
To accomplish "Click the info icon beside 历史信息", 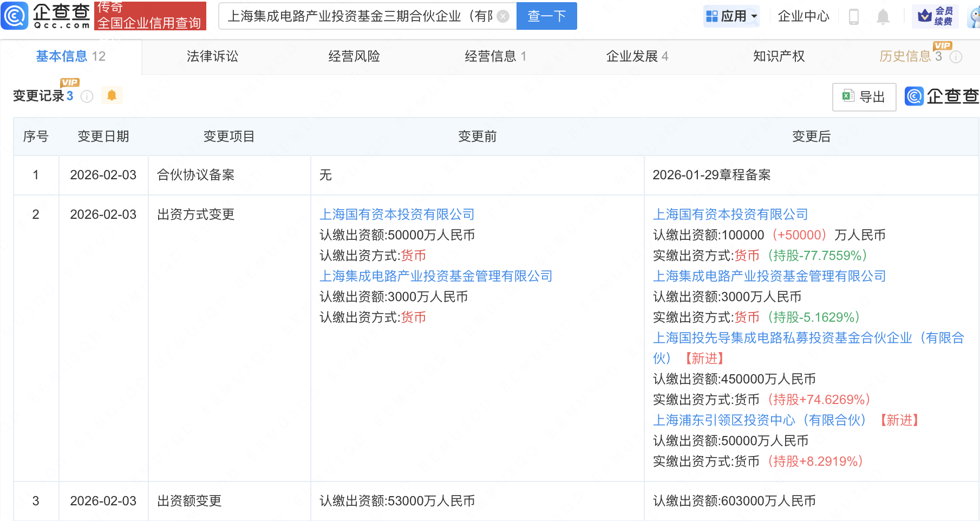I will (956, 57).
